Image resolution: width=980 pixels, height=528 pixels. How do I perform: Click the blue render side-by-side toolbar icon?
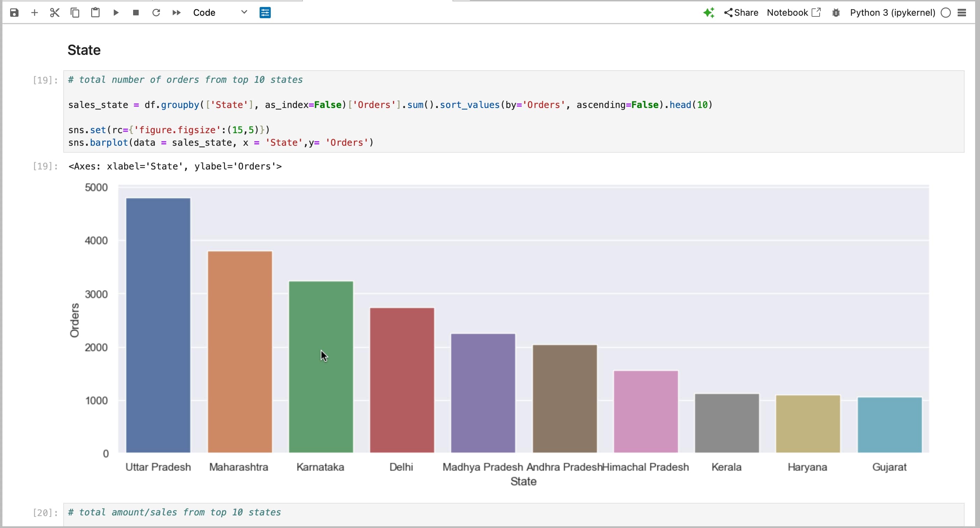point(265,13)
